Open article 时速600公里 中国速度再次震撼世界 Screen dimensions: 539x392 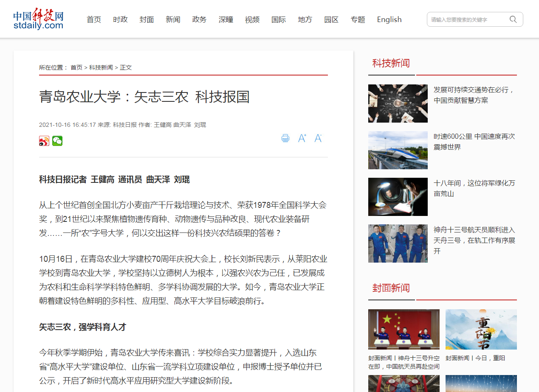[x=474, y=142]
